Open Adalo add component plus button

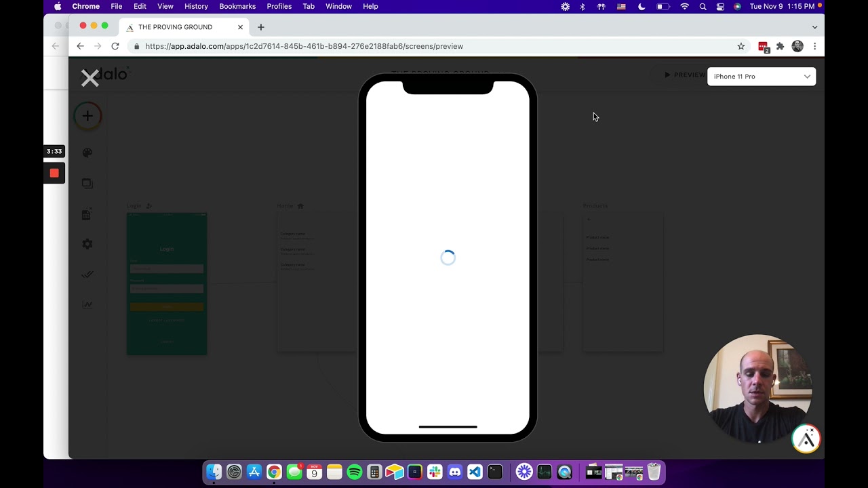87,116
